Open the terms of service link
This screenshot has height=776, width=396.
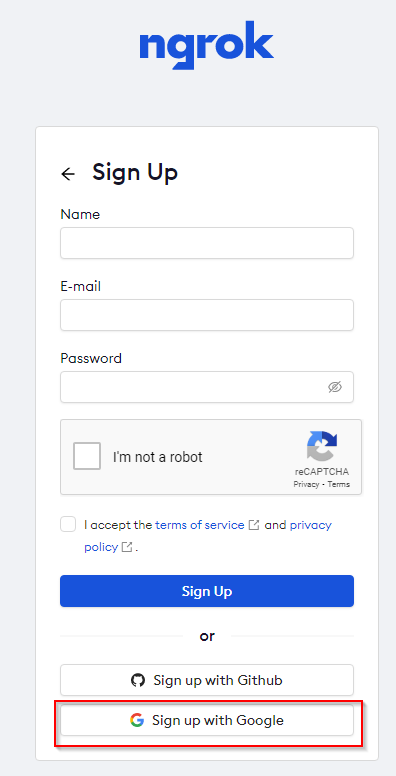pyautogui.click(x=200, y=525)
